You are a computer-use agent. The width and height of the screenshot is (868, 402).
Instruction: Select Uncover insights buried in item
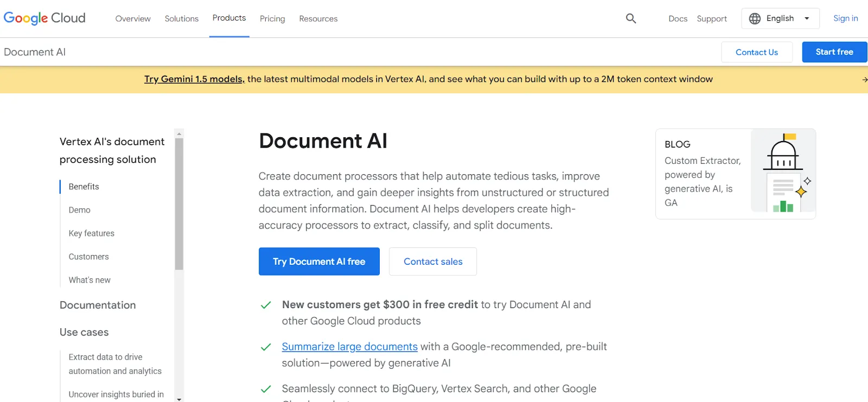click(116, 394)
